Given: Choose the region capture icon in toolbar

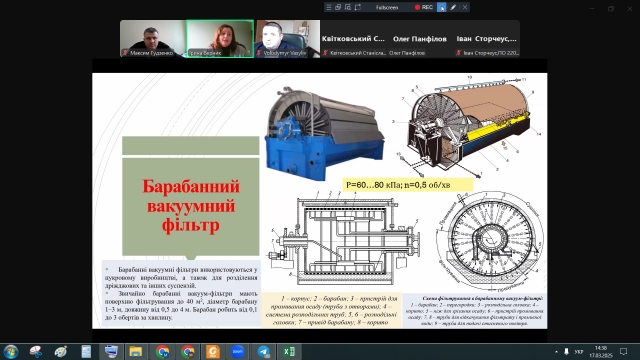Looking at the screenshot, I should coord(348,7).
